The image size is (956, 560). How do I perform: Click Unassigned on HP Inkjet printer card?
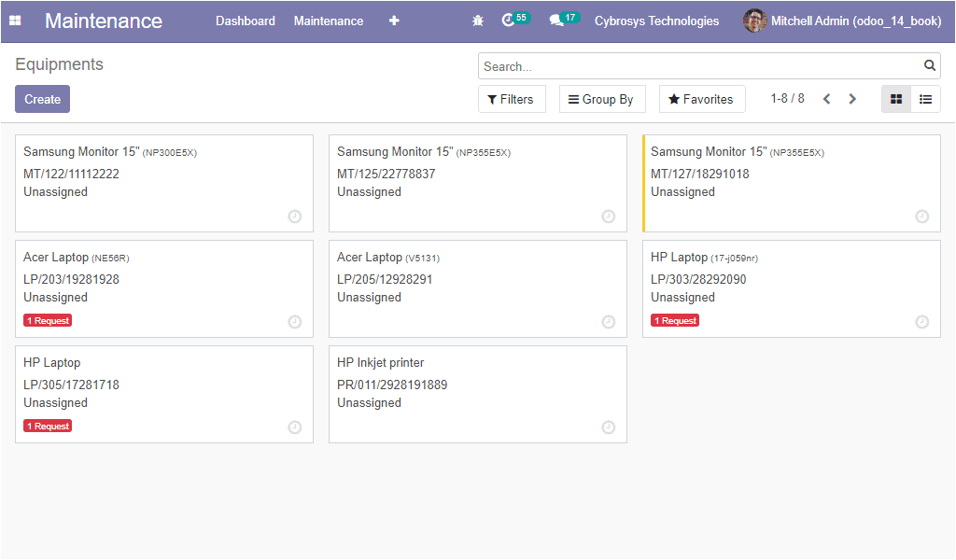point(369,403)
